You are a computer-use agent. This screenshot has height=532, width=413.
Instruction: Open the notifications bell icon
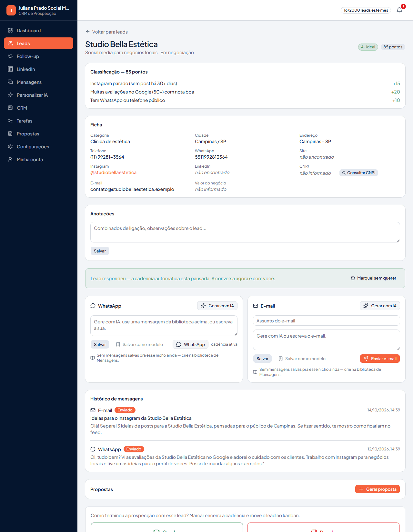pos(399,10)
